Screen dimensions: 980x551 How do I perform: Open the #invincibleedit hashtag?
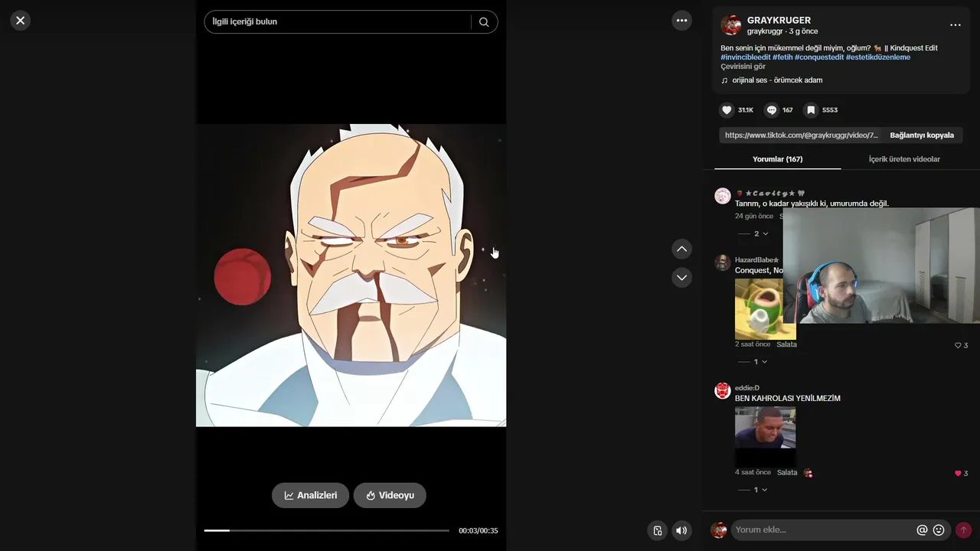[x=746, y=57]
